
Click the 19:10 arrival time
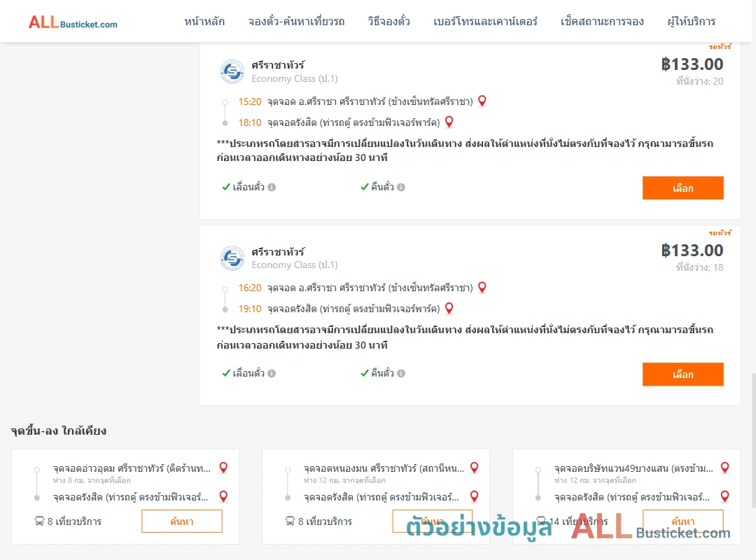(x=250, y=309)
